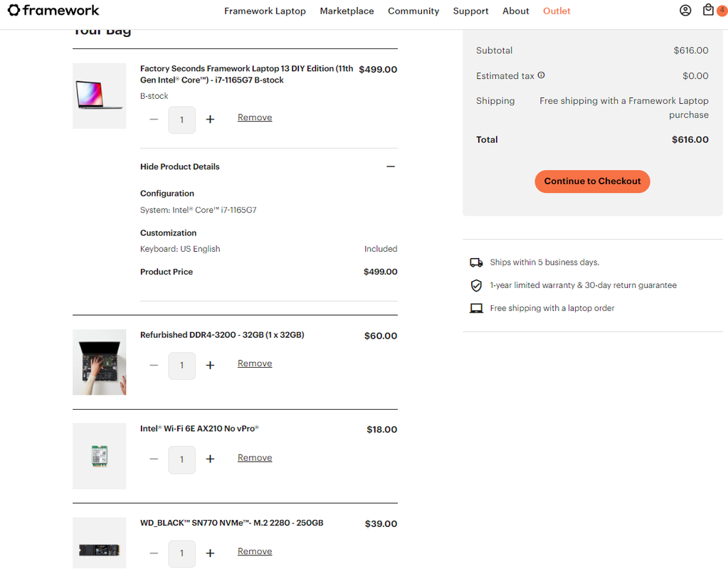Open About nav item
The height and width of the screenshot is (569, 728).
[x=516, y=11]
